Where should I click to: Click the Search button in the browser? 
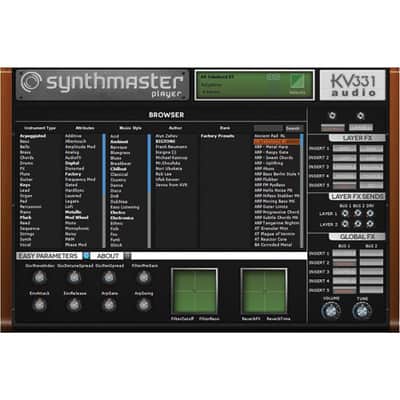pyautogui.click(x=293, y=128)
